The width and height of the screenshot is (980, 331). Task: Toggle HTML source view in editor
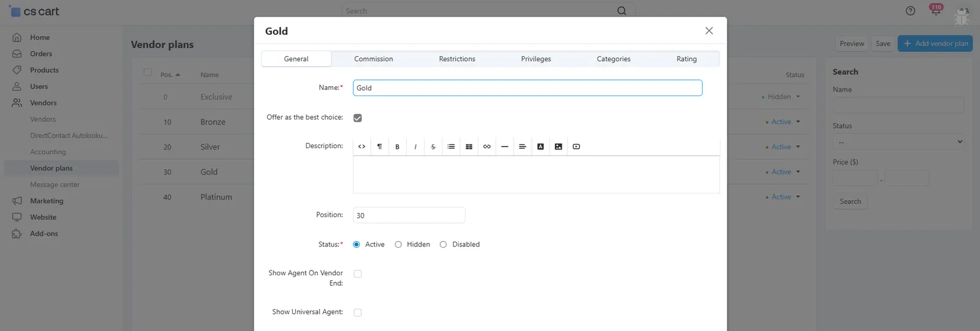(x=362, y=147)
